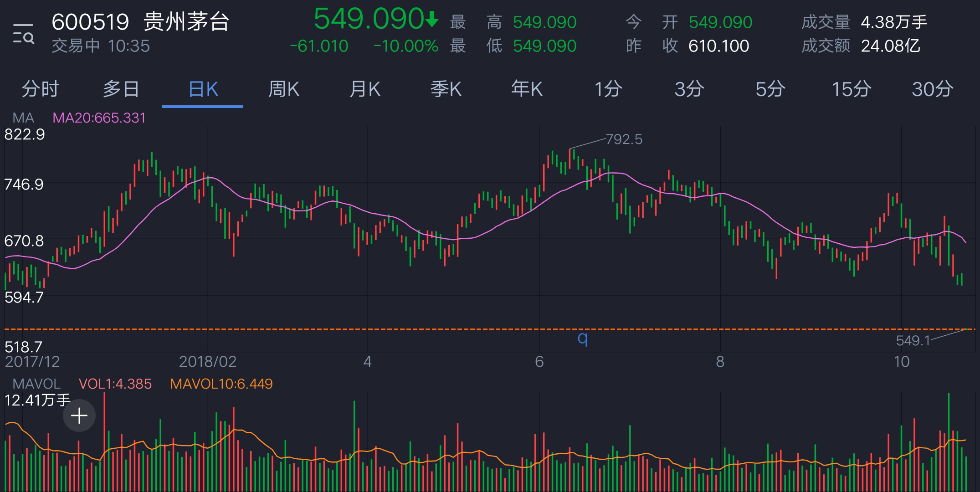Choose the 15分 interval tab

click(851, 89)
